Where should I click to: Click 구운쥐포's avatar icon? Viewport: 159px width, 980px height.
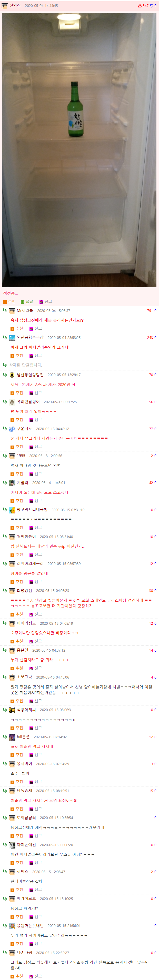(12, 429)
